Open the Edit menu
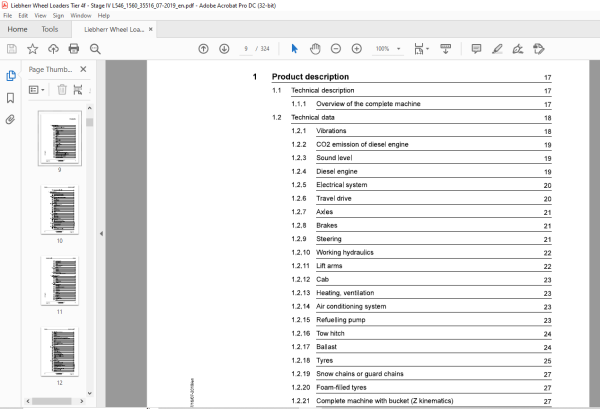The height and width of the screenshot is (409, 600). click(x=23, y=16)
